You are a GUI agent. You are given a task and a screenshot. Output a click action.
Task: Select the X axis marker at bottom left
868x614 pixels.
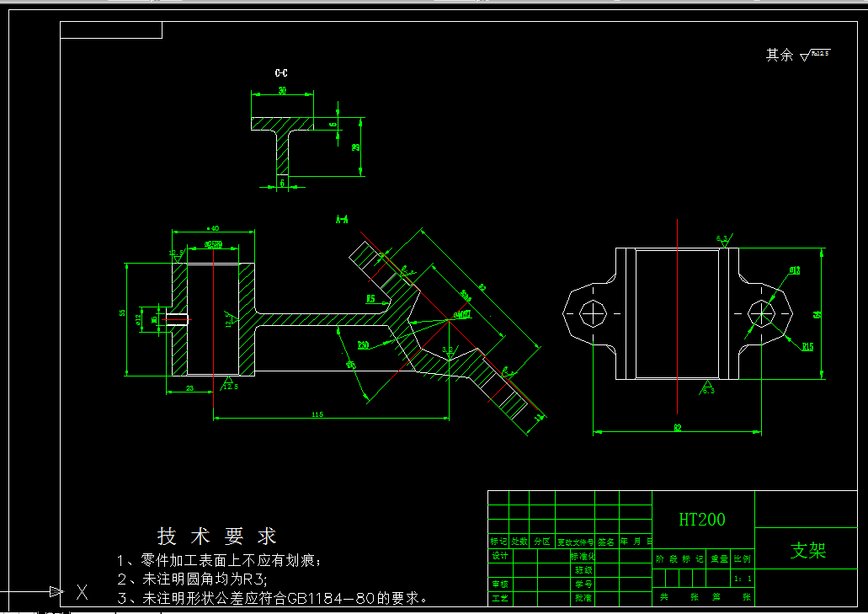81,593
